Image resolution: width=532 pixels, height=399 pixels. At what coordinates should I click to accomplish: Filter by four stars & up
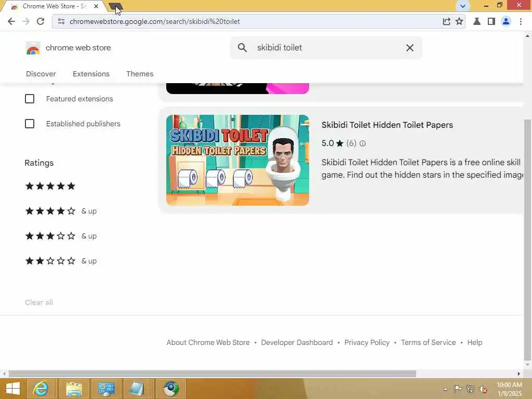pyautogui.click(x=61, y=211)
